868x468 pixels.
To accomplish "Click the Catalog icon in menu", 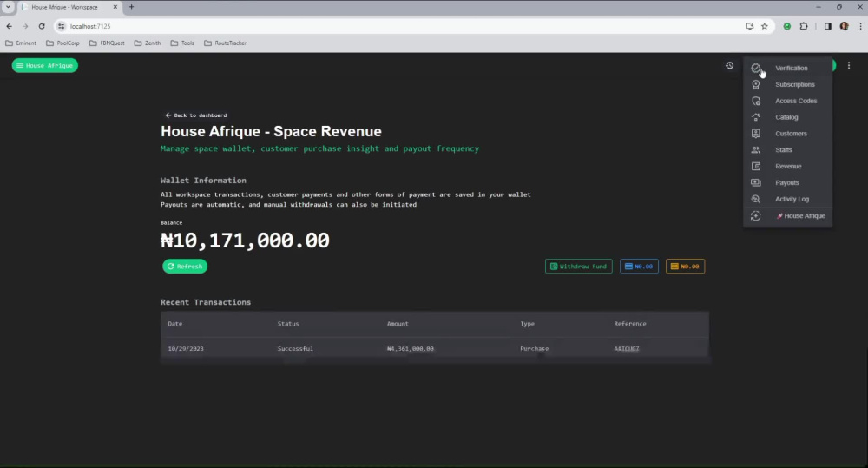I will coord(756,117).
